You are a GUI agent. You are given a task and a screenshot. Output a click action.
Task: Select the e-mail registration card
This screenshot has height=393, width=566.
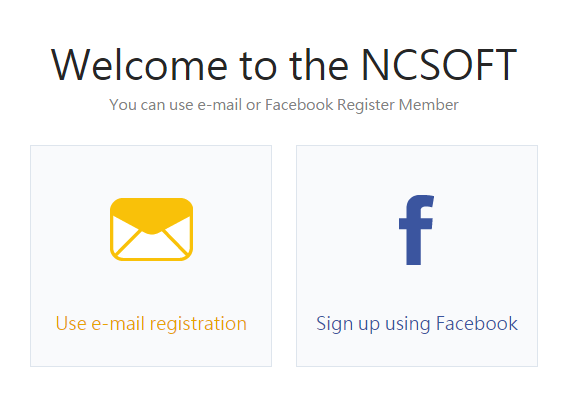(x=151, y=256)
